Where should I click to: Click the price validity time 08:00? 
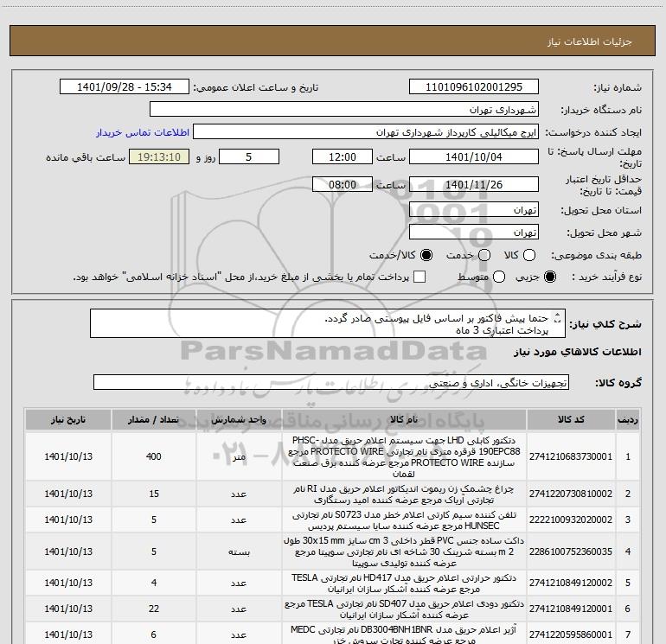(343, 184)
